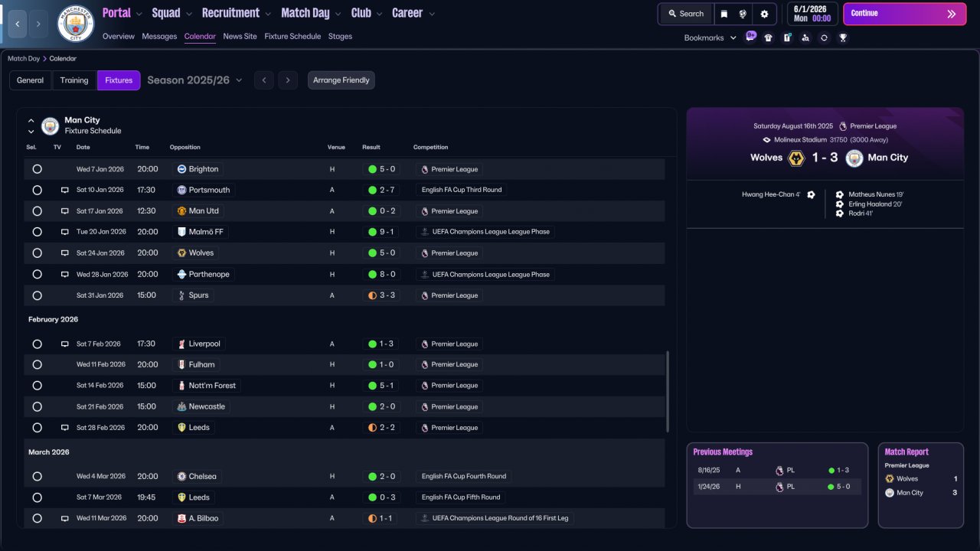Image resolution: width=980 pixels, height=551 pixels.
Task: Open the Brighton opposition team link
Action: click(x=198, y=169)
